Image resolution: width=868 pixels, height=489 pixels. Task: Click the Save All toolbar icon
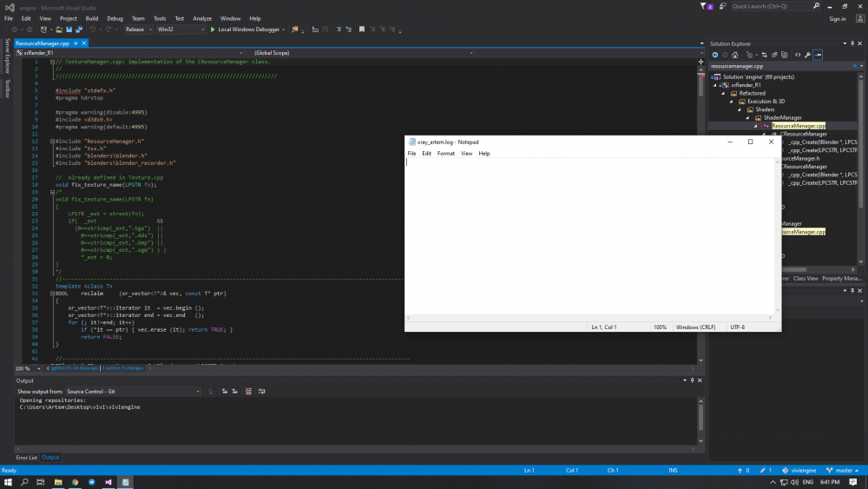point(79,30)
